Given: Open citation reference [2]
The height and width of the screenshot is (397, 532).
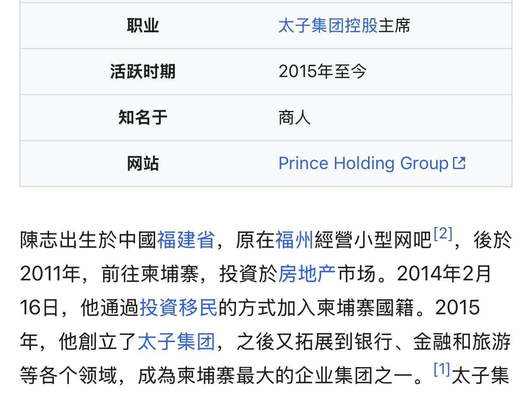Looking at the screenshot, I should point(443,233).
